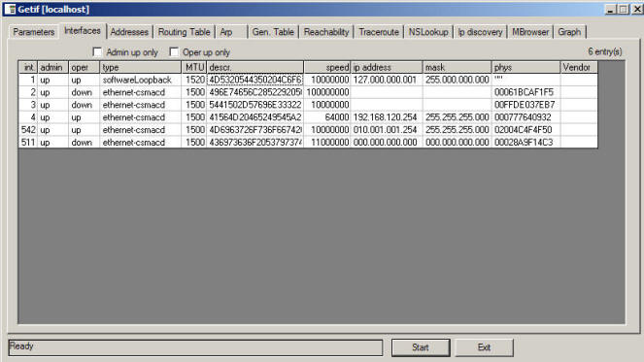Image resolution: width=644 pixels, height=362 pixels.
Task: Click the descr. column header
Action: [x=255, y=67]
